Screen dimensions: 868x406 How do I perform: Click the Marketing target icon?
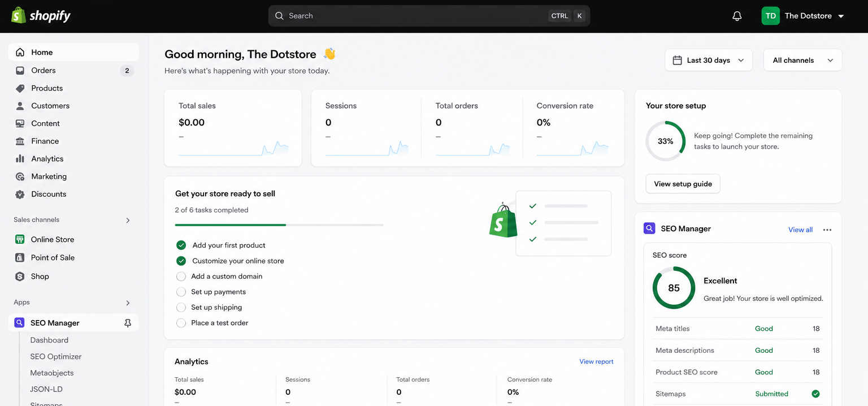point(20,176)
